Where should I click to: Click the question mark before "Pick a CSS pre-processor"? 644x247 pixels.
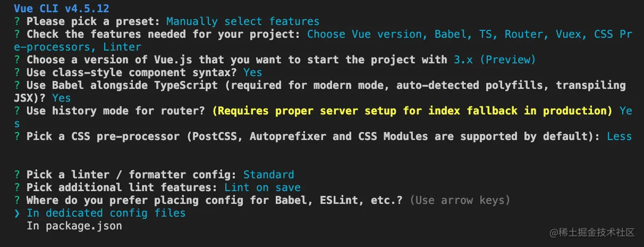click(17, 137)
